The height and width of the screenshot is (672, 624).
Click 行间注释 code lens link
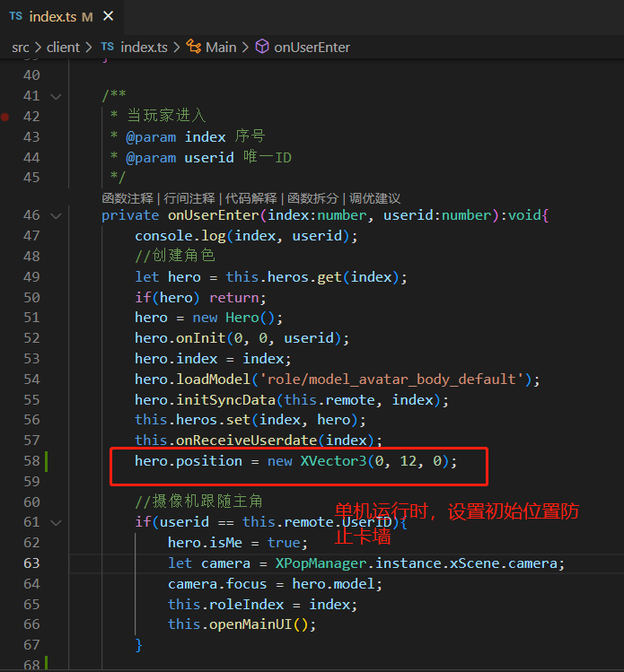pos(189,198)
